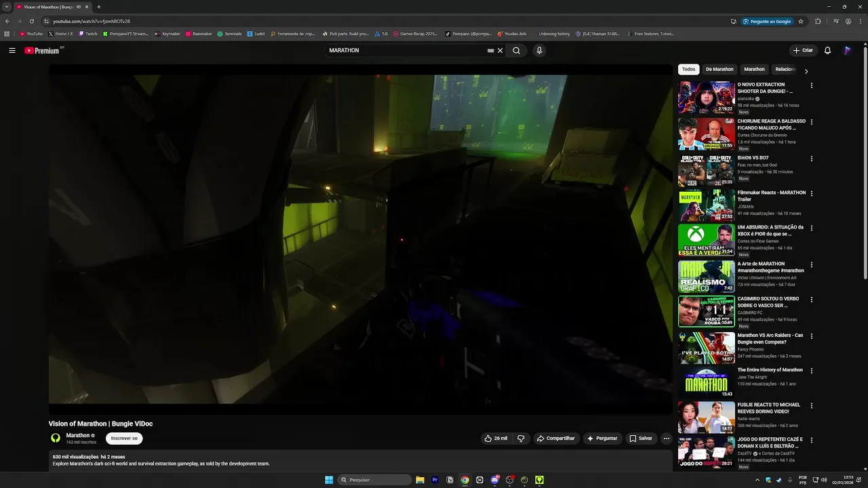Share the video via Compartilhar
Screen dimensions: 868x488
point(556,439)
